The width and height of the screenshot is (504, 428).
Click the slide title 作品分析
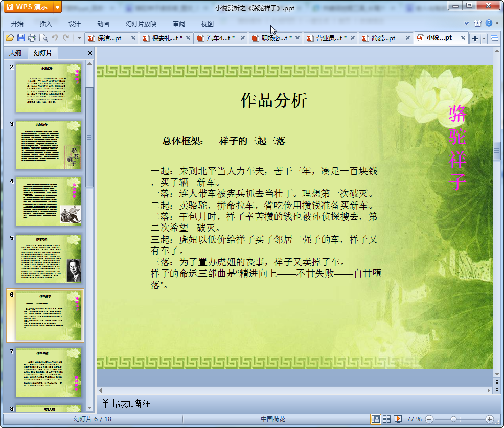point(274,100)
